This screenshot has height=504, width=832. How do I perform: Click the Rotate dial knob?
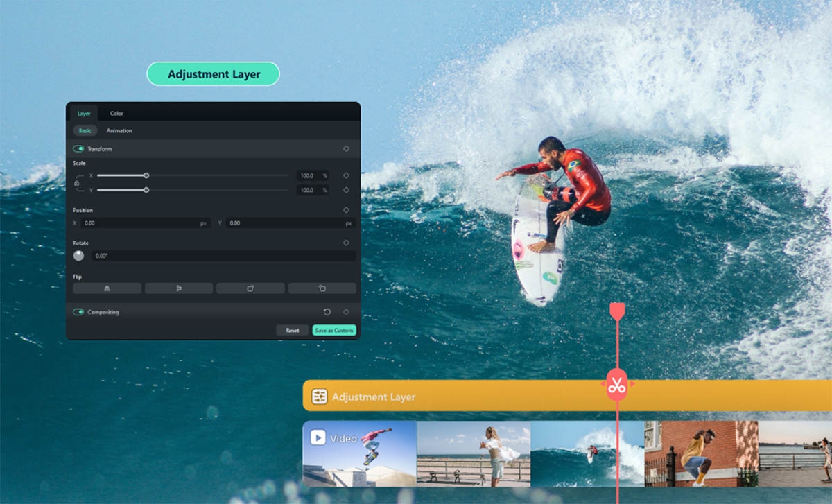[78, 256]
